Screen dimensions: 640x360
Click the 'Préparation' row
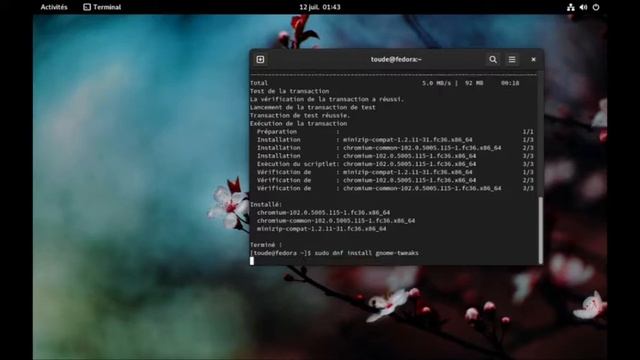click(395, 132)
